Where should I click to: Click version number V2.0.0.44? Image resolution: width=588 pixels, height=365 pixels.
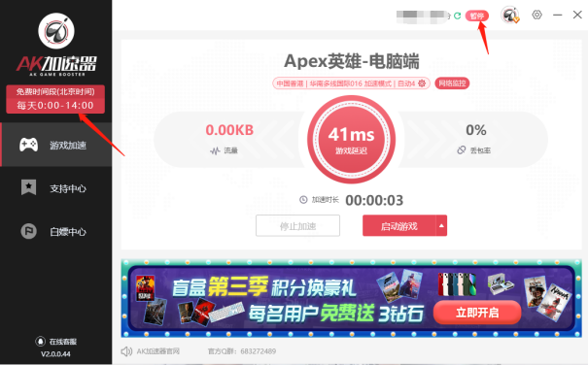(x=55, y=354)
